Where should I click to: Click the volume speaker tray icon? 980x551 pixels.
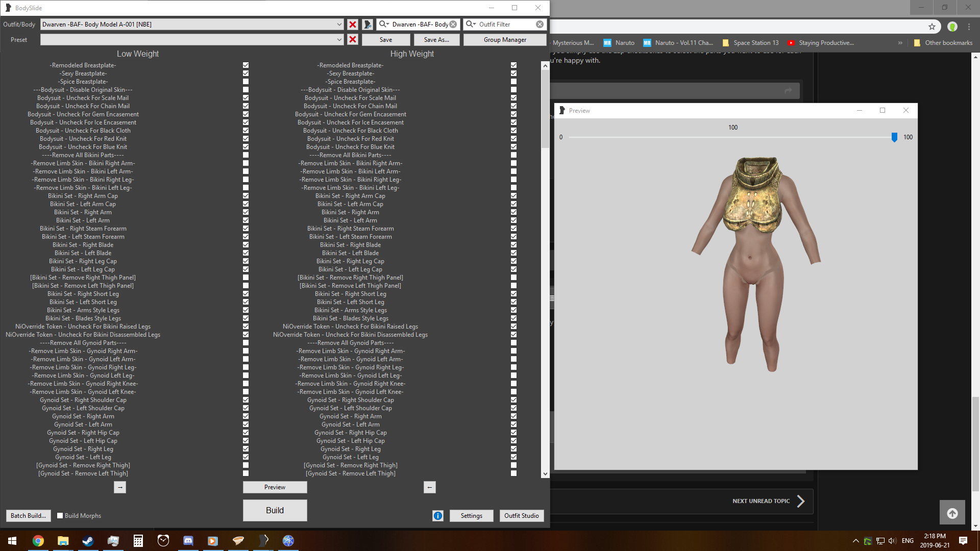coord(892,541)
